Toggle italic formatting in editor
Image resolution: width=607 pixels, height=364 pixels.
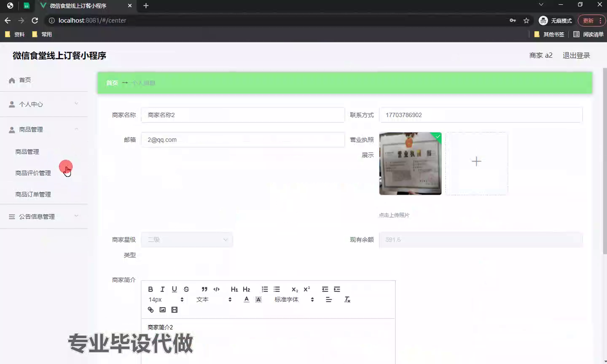(x=162, y=289)
